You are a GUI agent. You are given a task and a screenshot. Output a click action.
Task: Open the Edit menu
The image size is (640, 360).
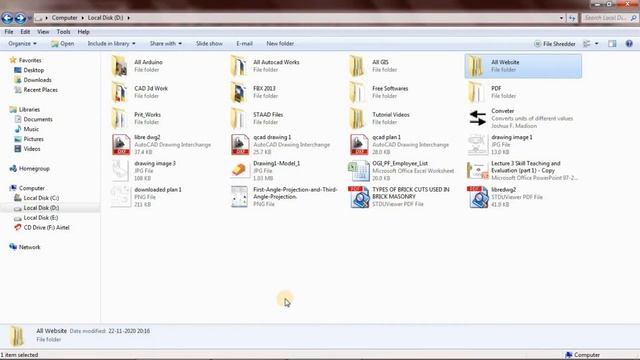(25, 31)
